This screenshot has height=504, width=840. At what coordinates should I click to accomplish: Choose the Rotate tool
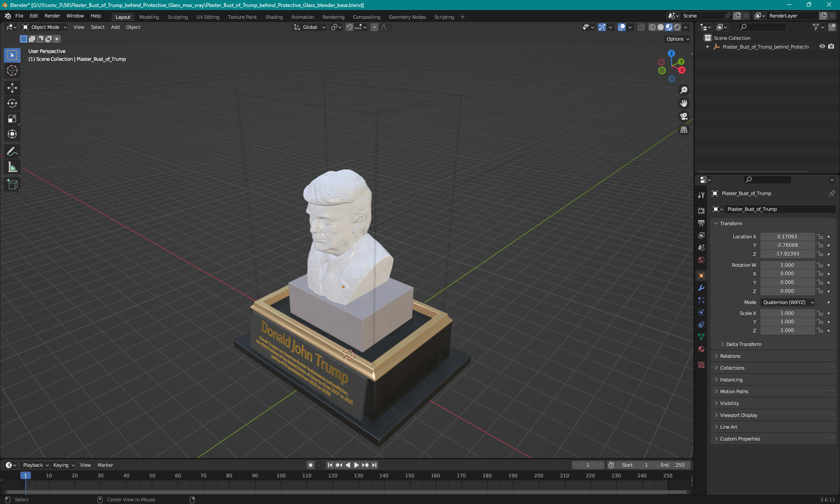pos(12,103)
